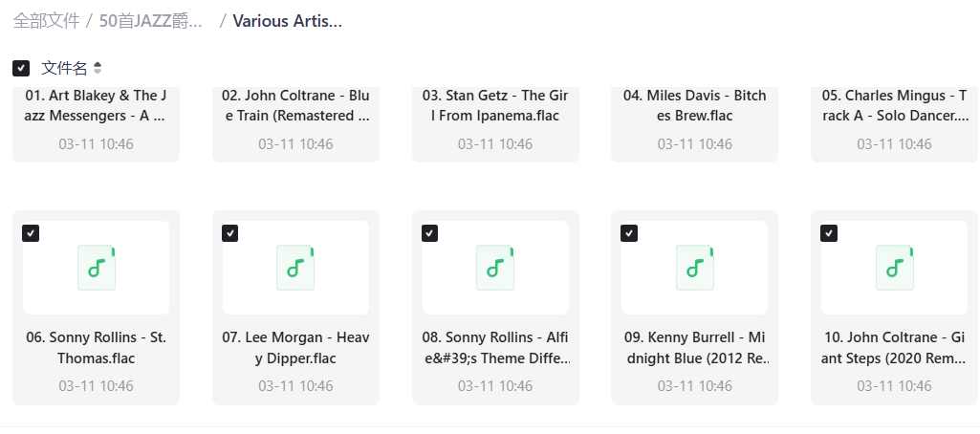Open 01. Art Blakey & The Jazz Messengers file
The image size is (980, 434).
tap(96, 106)
